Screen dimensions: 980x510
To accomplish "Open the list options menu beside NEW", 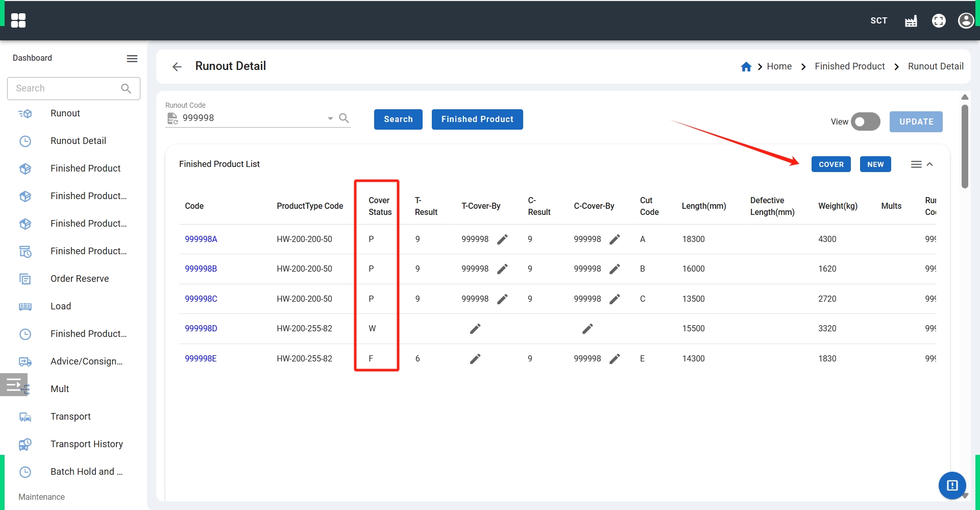I will [916, 164].
